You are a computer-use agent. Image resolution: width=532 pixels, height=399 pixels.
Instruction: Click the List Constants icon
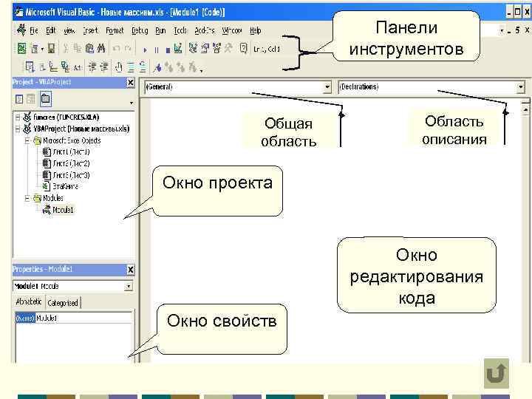click(43, 67)
